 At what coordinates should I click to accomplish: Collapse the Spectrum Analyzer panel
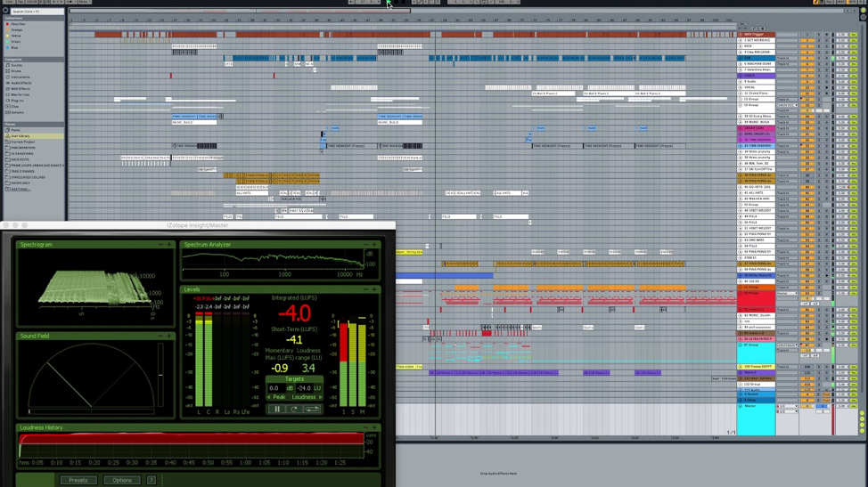pyautogui.click(x=366, y=244)
